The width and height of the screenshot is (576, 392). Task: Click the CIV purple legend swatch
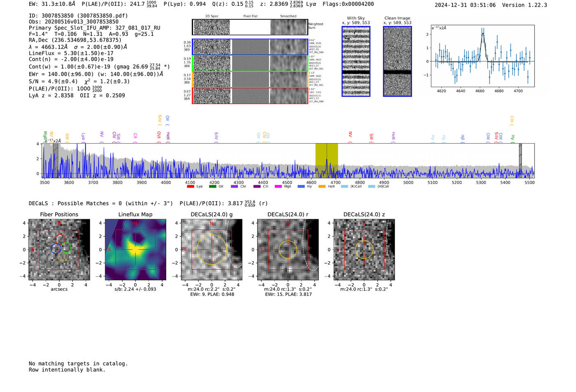pos(235,186)
